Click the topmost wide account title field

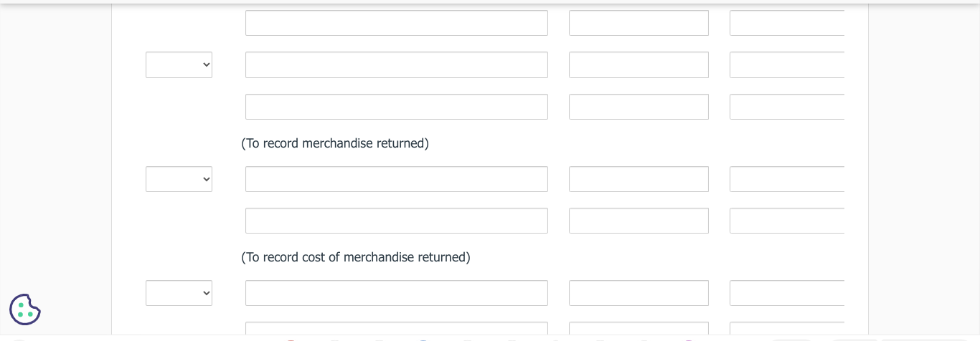point(396,23)
